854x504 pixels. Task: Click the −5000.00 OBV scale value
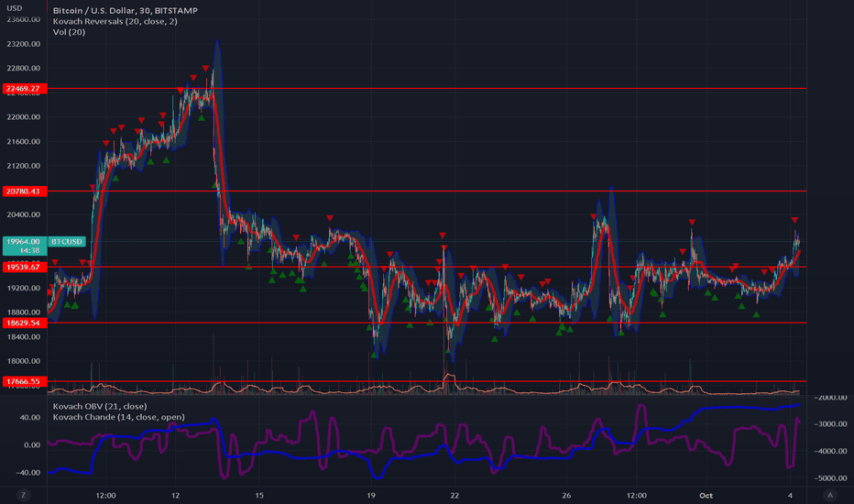click(830, 478)
